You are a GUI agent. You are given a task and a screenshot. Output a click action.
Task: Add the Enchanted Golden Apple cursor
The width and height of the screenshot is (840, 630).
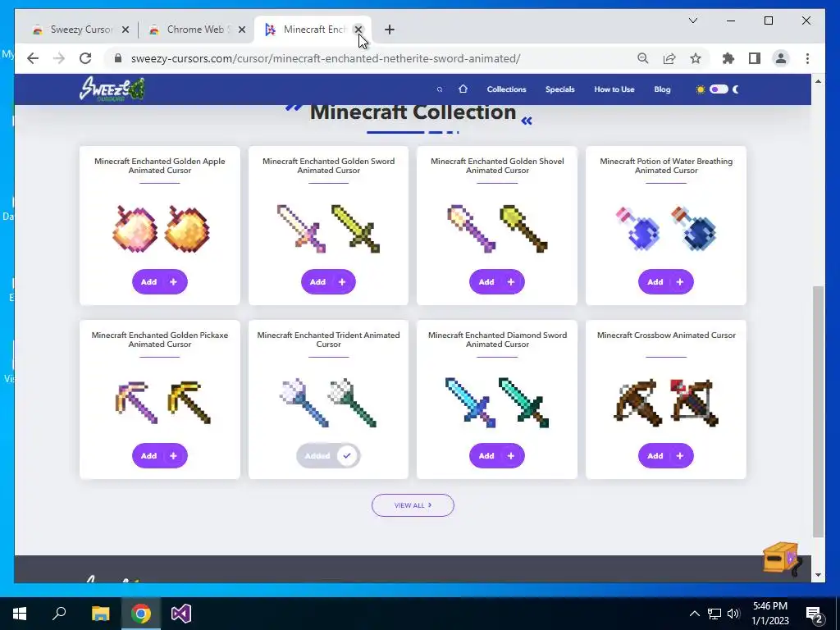click(160, 282)
